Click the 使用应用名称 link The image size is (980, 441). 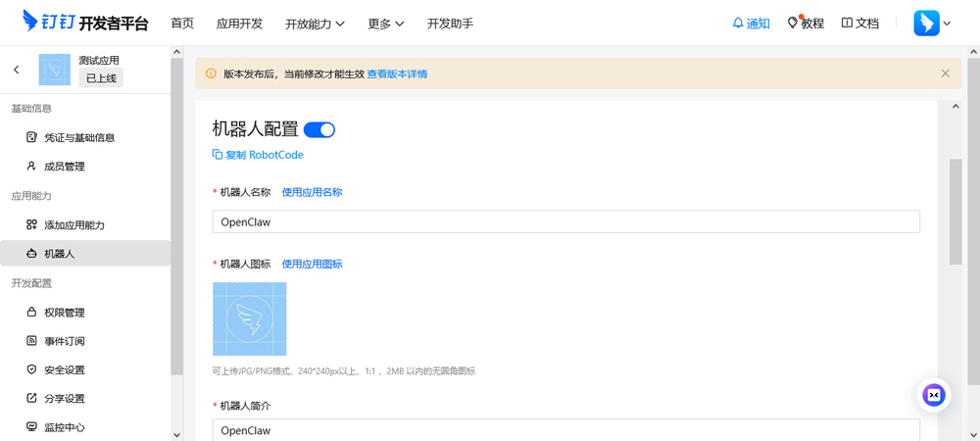pos(312,192)
